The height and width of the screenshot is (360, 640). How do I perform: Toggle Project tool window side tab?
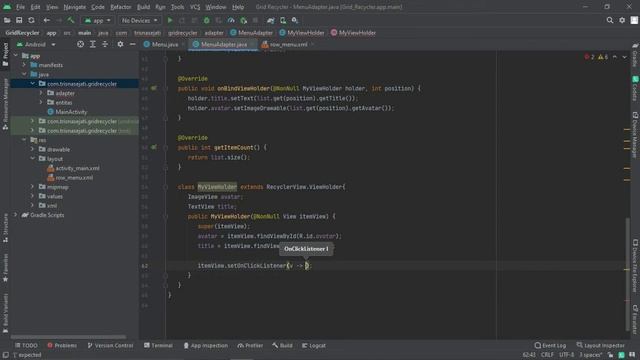point(5,54)
